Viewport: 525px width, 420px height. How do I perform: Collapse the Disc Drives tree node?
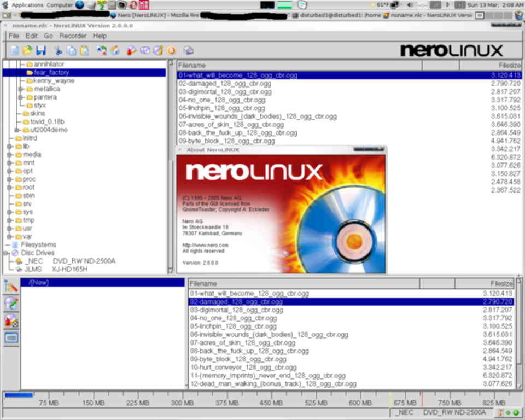coord(7,253)
